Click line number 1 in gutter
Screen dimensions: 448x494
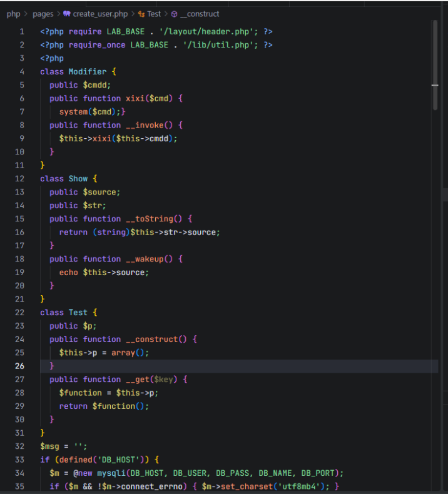coord(22,31)
